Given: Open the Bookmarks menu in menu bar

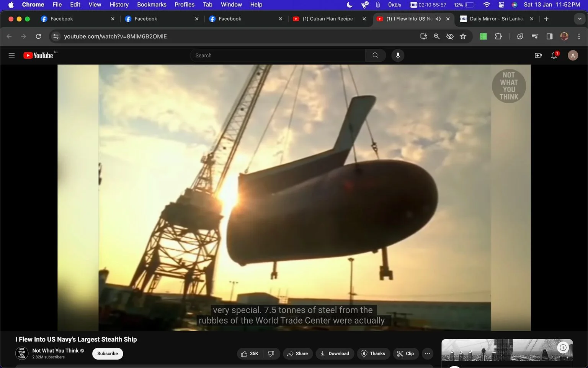Looking at the screenshot, I should [x=152, y=5].
